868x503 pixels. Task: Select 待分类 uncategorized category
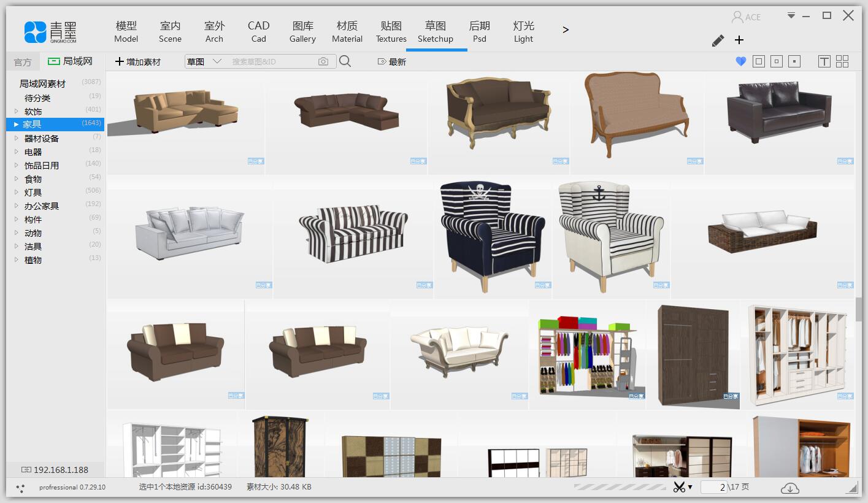(37, 98)
